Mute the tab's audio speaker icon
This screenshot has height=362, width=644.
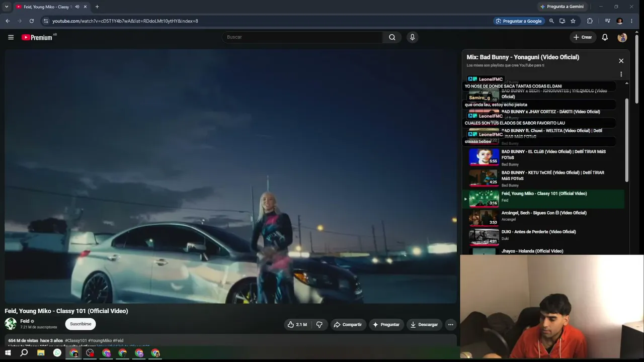click(x=77, y=7)
